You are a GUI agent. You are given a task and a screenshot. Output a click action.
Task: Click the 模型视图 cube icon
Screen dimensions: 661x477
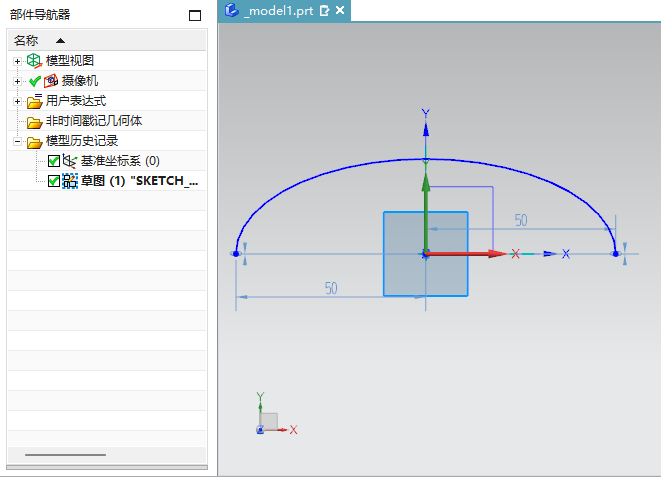coord(34,61)
